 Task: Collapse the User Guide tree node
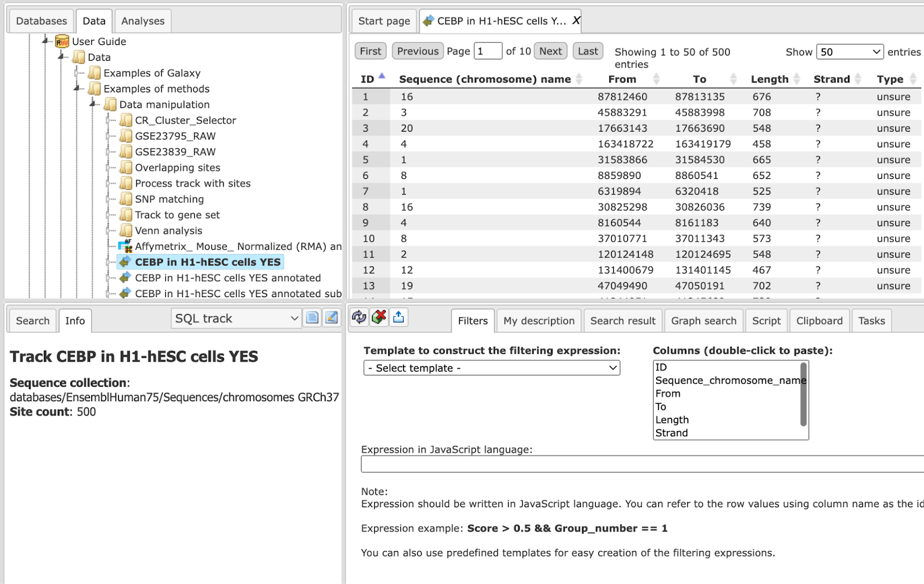(46, 41)
